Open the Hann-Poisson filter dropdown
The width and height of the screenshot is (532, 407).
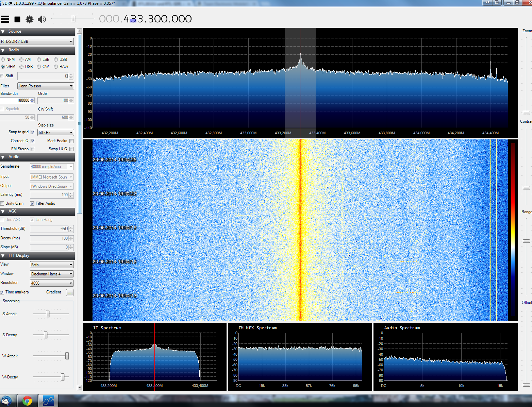coord(46,86)
